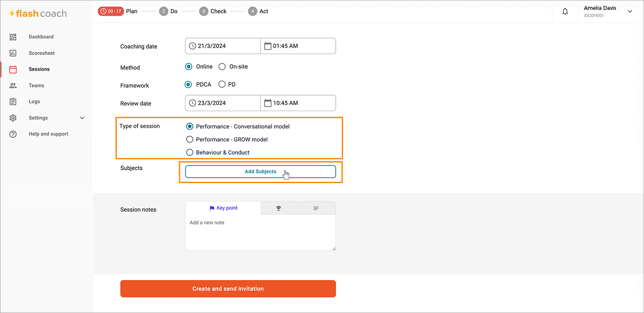Click step 3 circle for Check
Image resolution: width=644 pixels, height=313 pixels.
click(x=204, y=12)
